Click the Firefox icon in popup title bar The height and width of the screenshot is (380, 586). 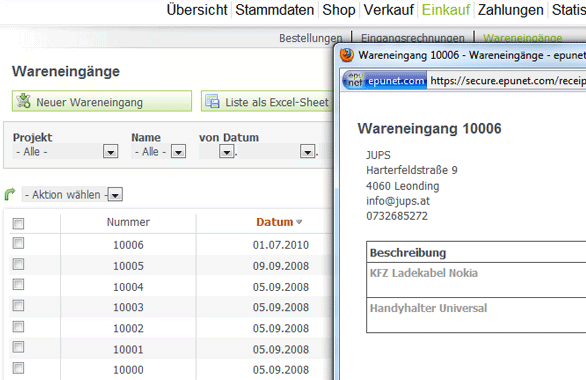click(x=347, y=55)
